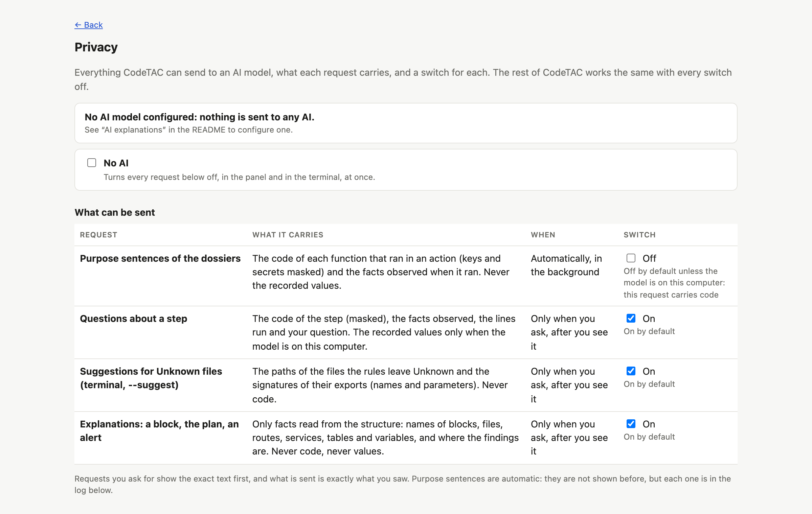Click 'The paths of the files' description
The width and height of the screenshot is (812, 514).
pos(380,385)
